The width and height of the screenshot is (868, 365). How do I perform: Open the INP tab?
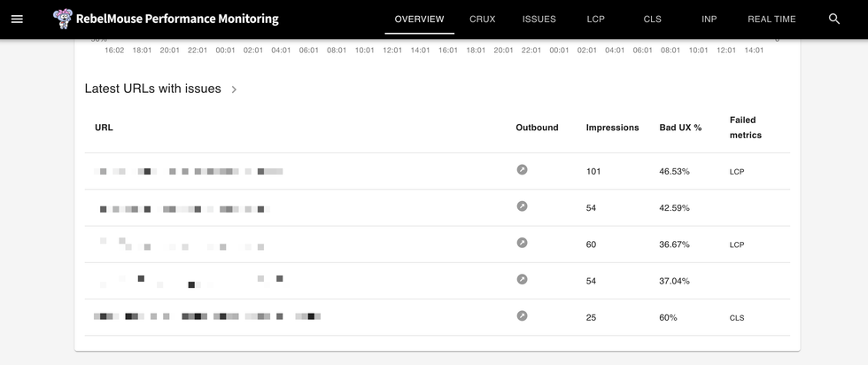point(709,19)
